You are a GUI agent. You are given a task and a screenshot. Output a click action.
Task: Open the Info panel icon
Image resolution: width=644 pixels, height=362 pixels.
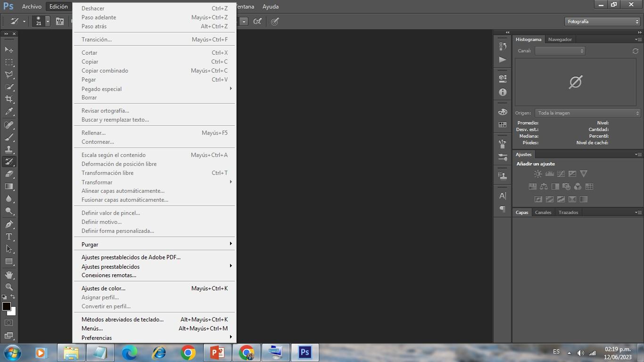tap(503, 92)
